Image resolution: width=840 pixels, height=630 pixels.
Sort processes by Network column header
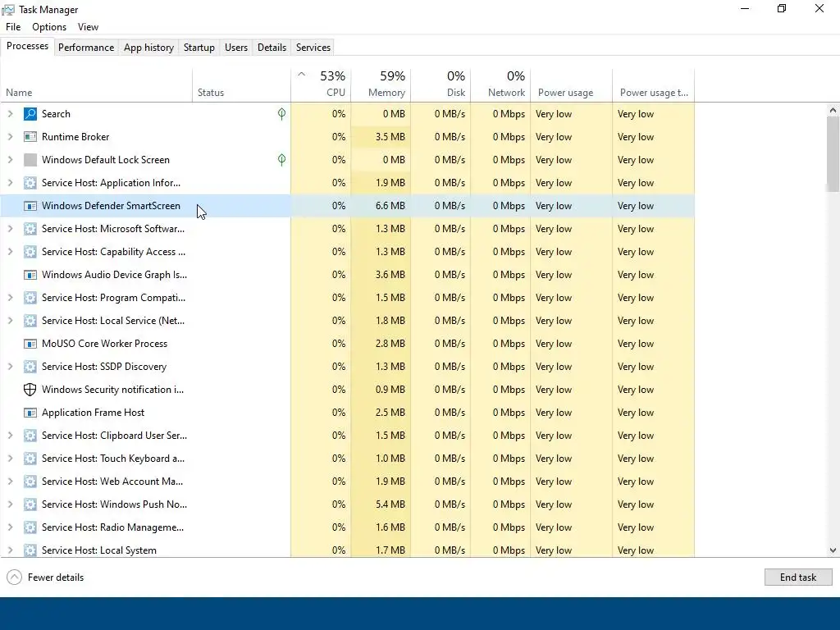point(501,85)
